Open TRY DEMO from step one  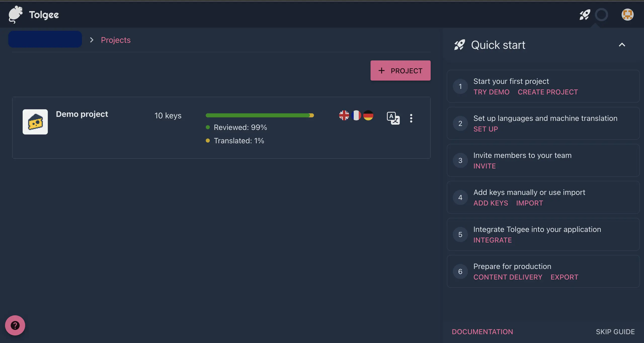coord(491,92)
